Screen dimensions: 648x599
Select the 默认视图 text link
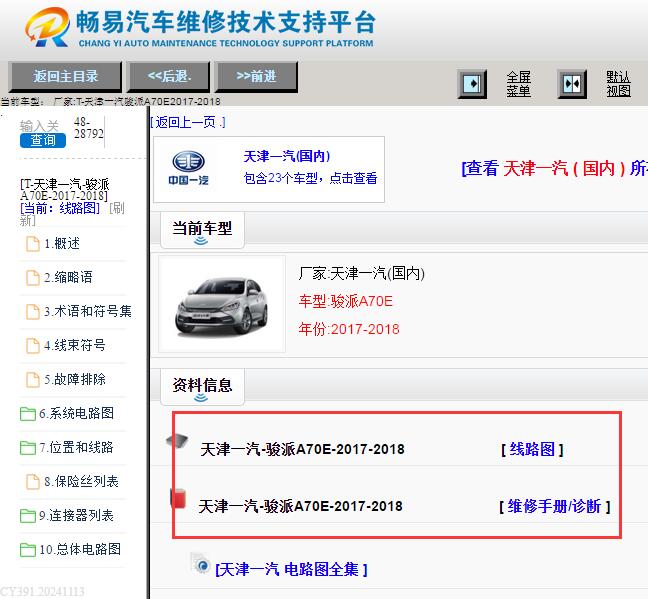tap(618, 84)
